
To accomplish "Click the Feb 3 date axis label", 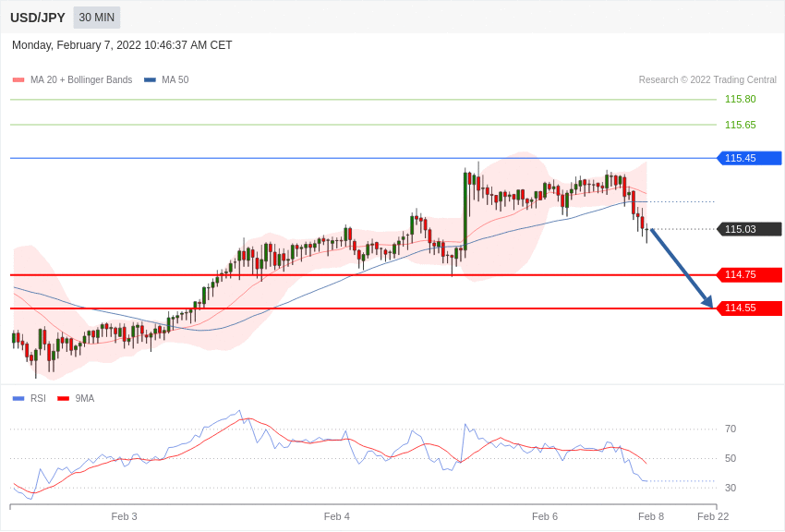I will pos(124,516).
